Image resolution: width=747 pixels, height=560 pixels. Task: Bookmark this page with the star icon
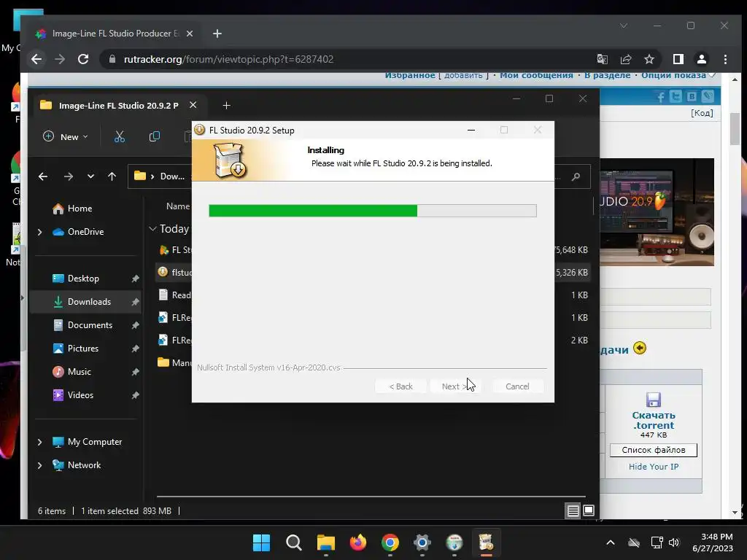point(649,59)
